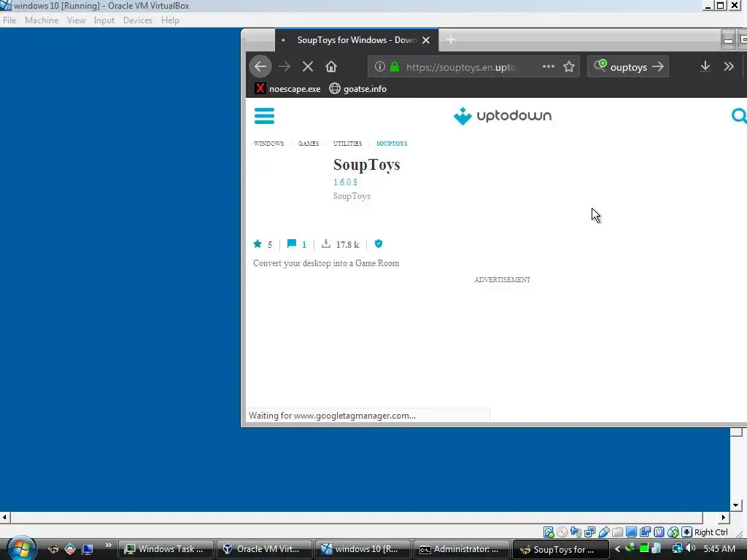Click the SOUPTOYS breadcrumb
The height and width of the screenshot is (560, 747).
point(392,144)
